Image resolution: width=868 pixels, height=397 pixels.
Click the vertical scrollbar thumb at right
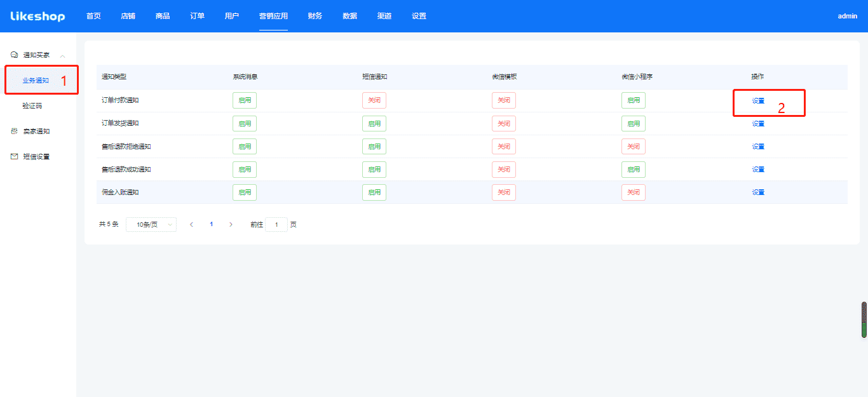coord(864,320)
